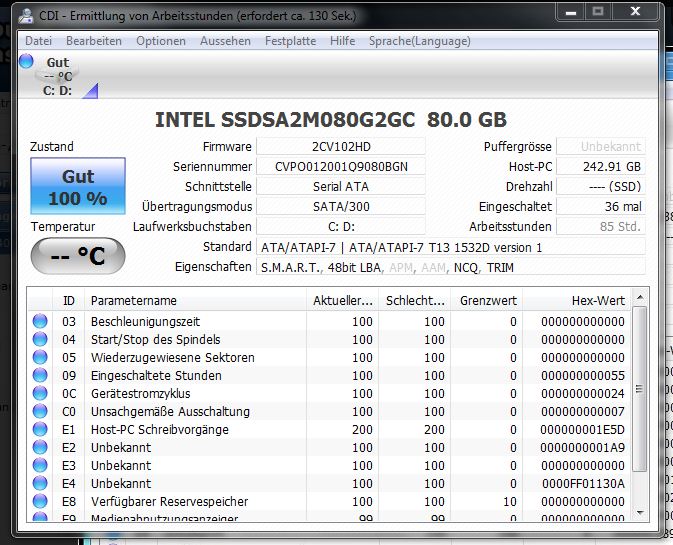The height and width of the screenshot is (545, 673).
Task: Sort by the ID column header
Action: pos(69,300)
